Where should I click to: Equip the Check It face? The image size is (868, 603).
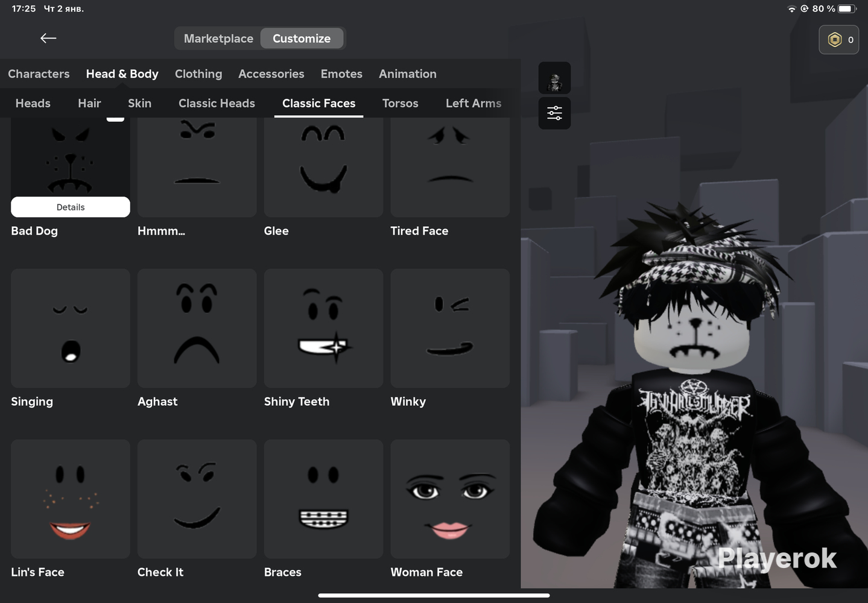pyautogui.click(x=197, y=499)
